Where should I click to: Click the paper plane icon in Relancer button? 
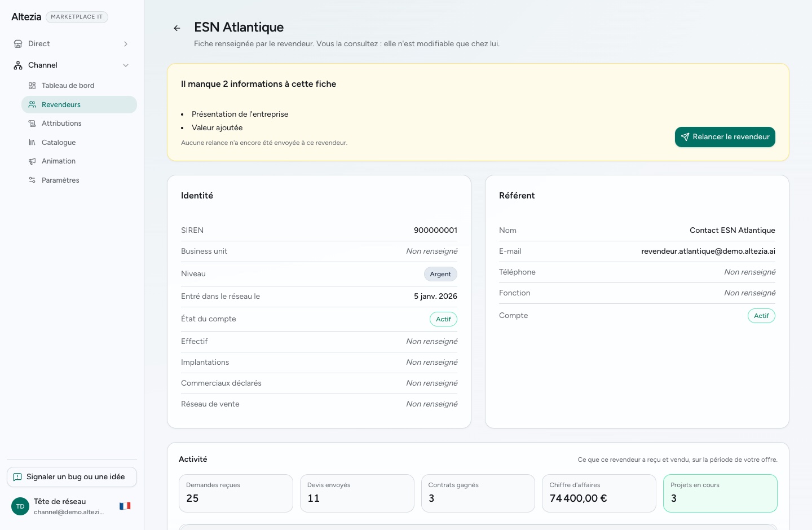(685, 137)
